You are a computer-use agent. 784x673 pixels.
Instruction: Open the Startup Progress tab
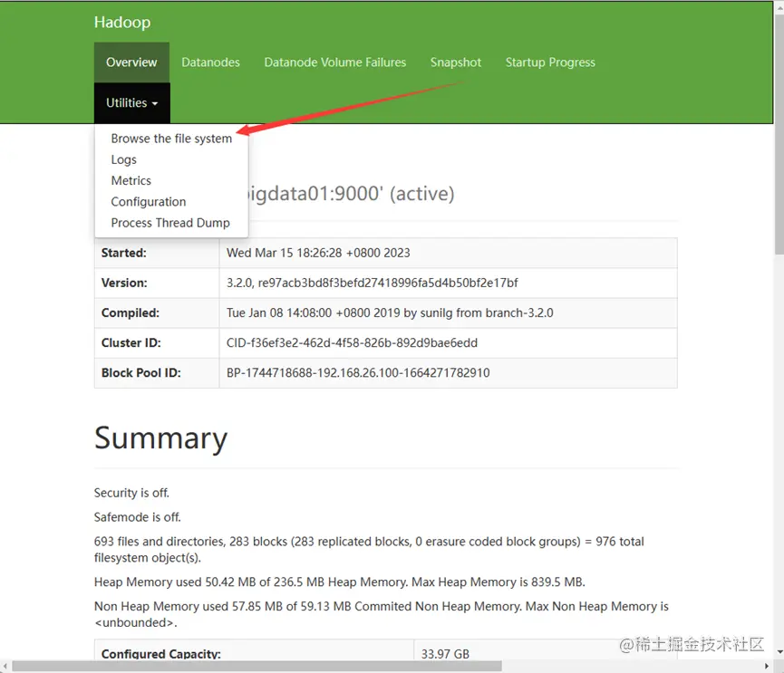click(550, 62)
